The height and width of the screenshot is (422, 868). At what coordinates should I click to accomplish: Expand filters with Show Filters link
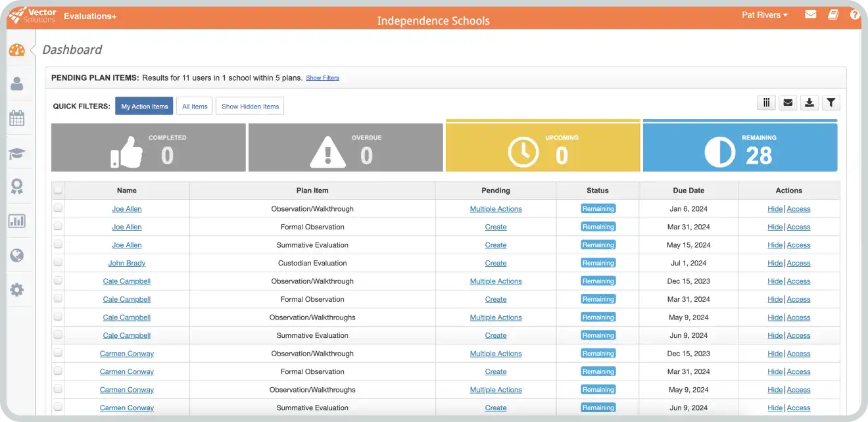(x=322, y=78)
